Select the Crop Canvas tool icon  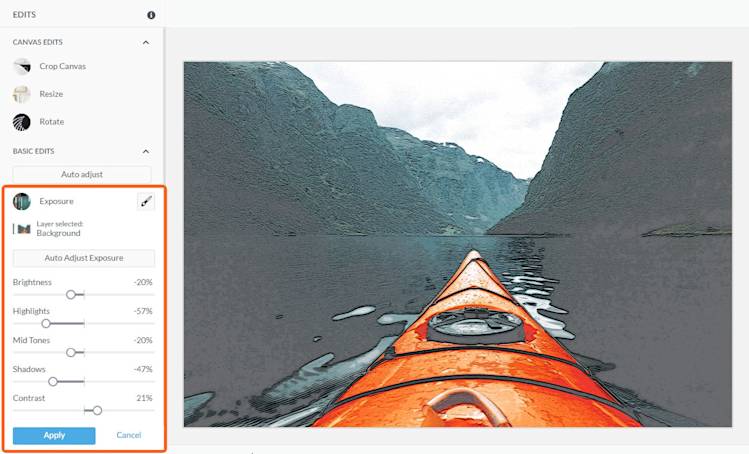click(x=21, y=66)
